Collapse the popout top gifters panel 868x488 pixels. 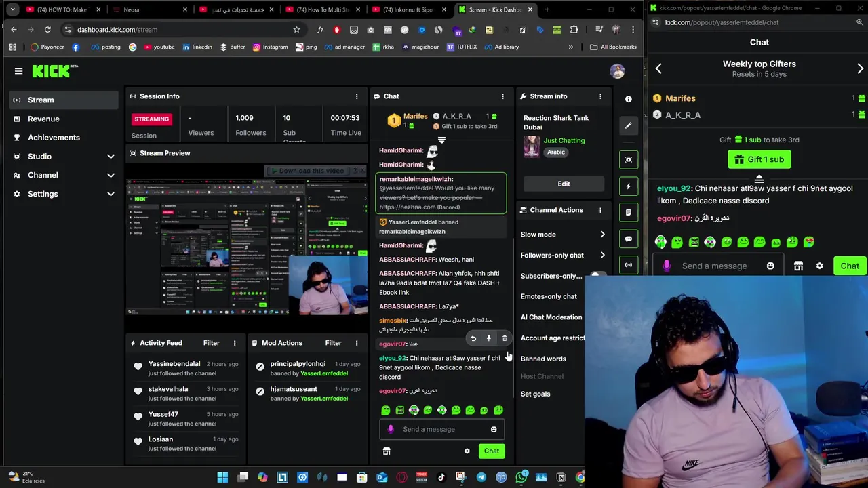tap(759, 179)
